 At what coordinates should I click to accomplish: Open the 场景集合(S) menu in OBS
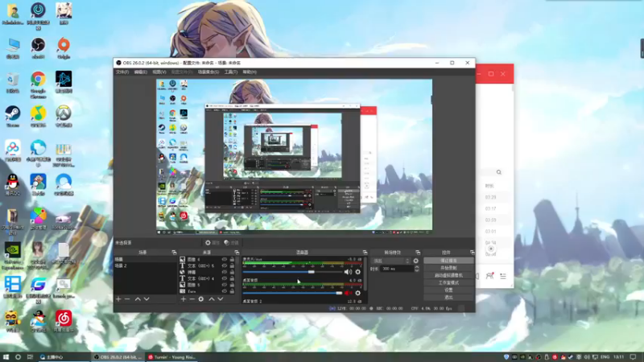click(208, 72)
